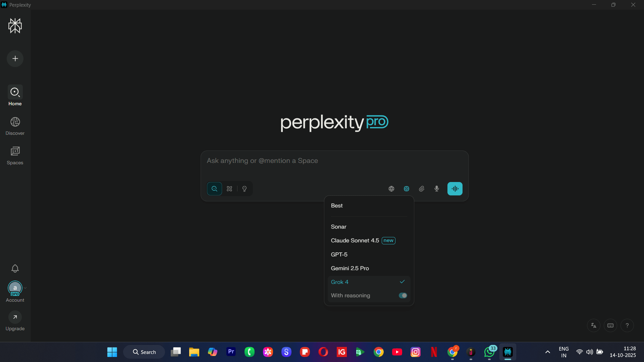Click the Upgrade button
The image size is (644, 362).
[15, 321]
